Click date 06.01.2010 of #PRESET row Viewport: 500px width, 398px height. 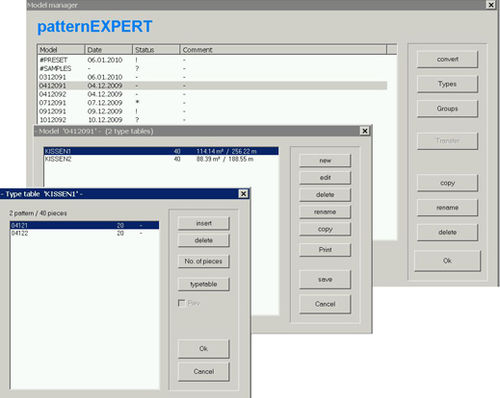[x=105, y=60]
